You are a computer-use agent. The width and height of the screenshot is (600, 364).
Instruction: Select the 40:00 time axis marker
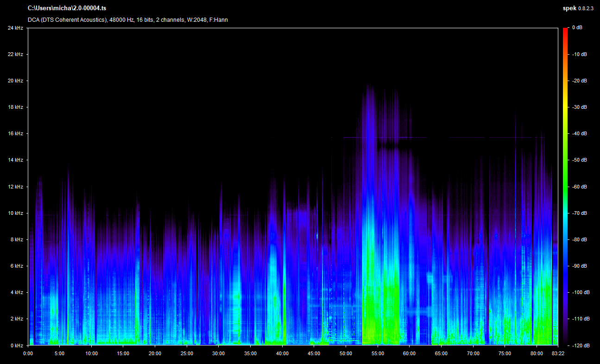[282, 353]
